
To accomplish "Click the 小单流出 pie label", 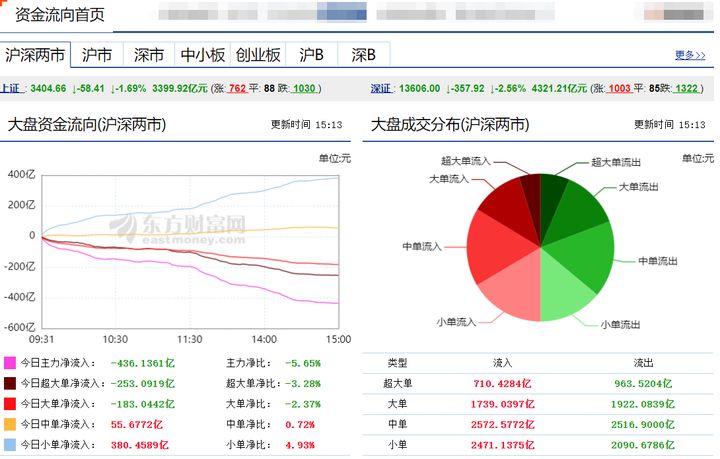I will point(620,325).
